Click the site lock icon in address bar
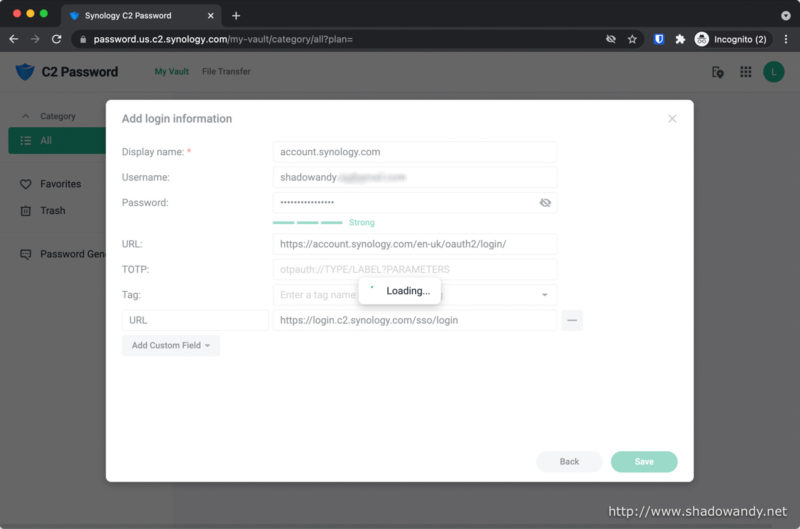The width and height of the screenshot is (800, 529). click(83, 39)
